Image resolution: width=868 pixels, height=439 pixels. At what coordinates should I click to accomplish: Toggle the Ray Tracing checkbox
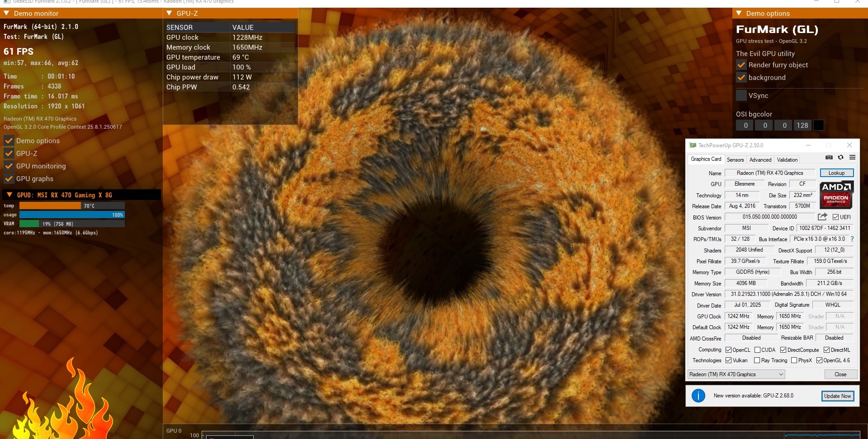(757, 360)
